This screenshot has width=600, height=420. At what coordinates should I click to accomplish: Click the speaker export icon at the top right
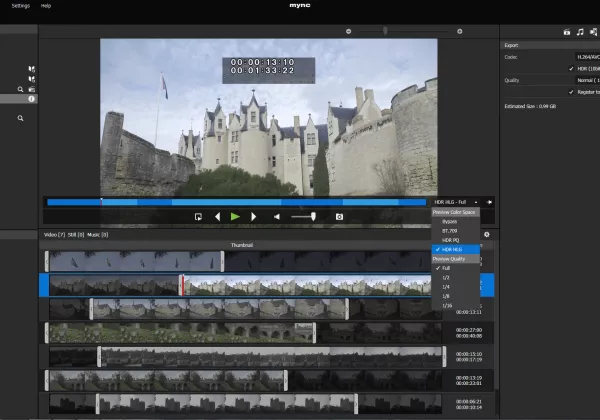[593, 32]
